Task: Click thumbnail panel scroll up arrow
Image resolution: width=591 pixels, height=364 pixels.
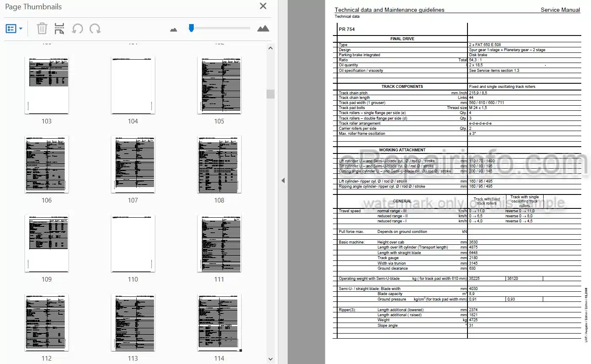Action: click(271, 48)
